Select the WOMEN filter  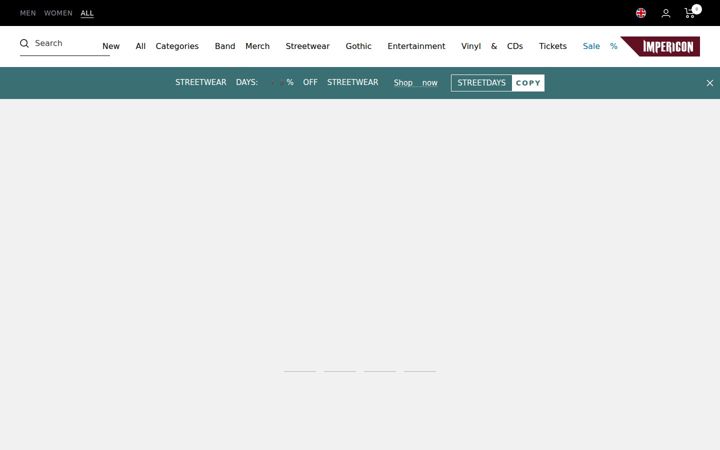[58, 13]
